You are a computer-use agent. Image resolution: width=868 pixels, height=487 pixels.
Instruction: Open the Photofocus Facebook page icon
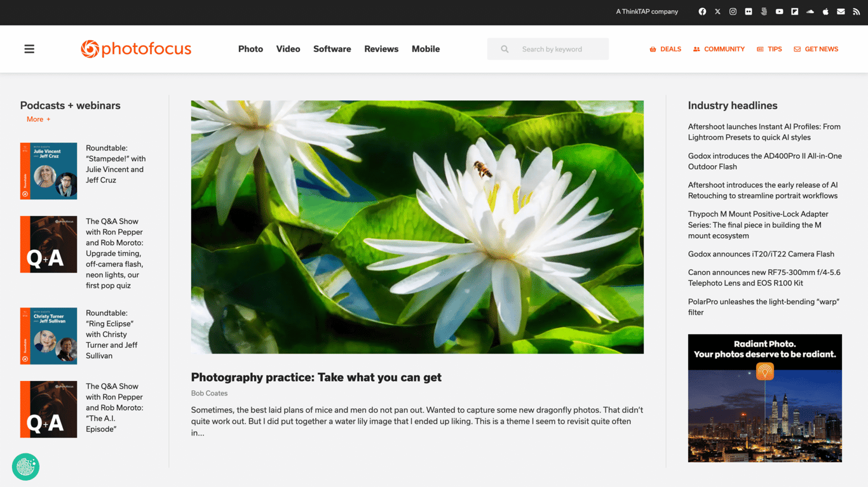702,11
